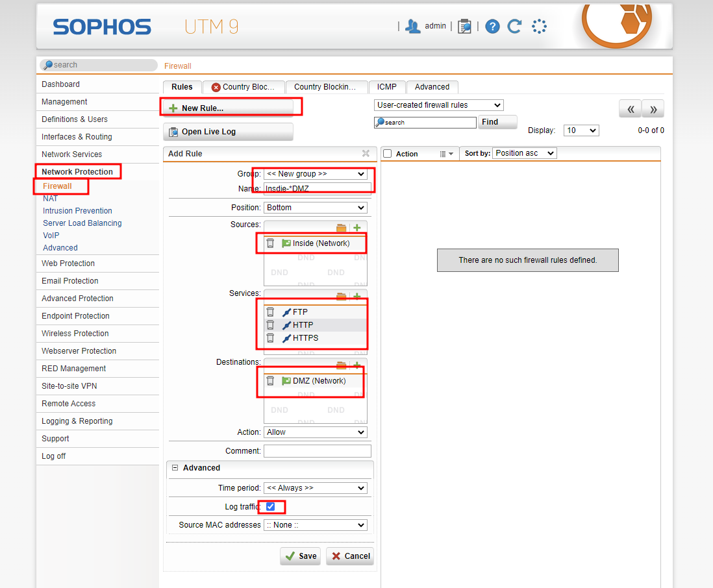Click the rules search field
713x588 pixels.
[x=425, y=122]
